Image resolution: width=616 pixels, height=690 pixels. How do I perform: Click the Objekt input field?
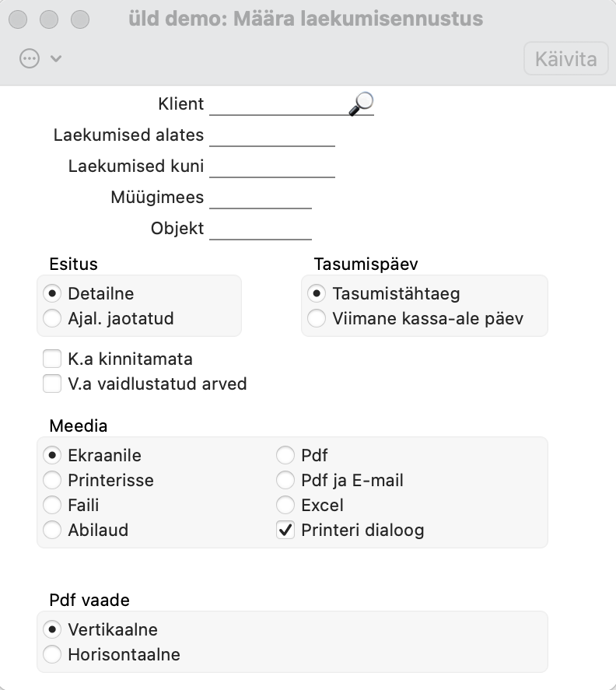261,229
